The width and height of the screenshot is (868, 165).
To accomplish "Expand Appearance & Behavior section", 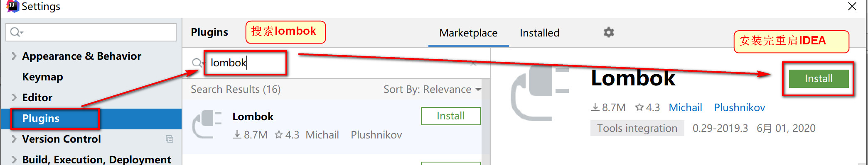I will 14,56.
